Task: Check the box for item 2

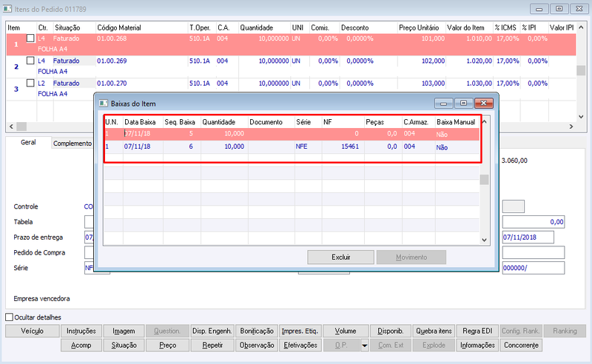Action: (30, 61)
